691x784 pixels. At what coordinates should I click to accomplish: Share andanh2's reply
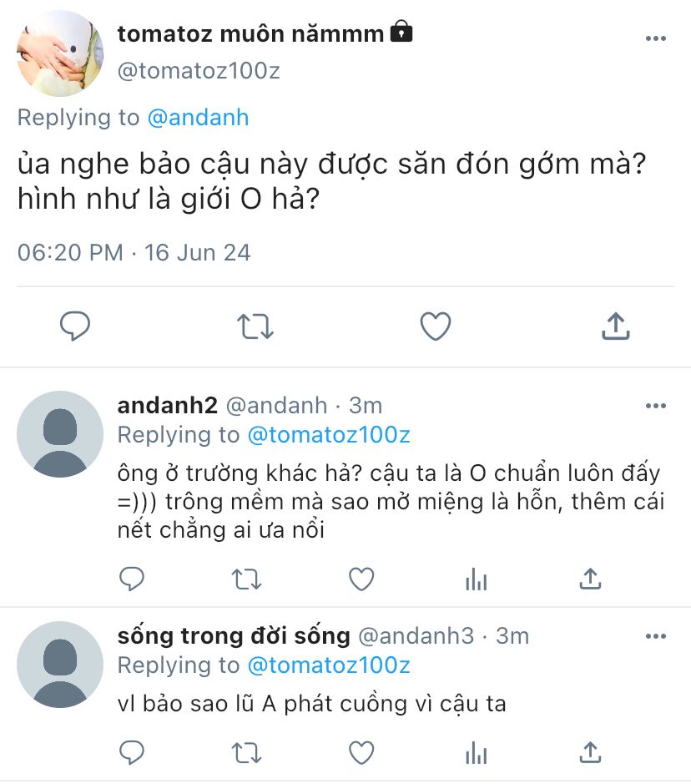pos(590,579)
